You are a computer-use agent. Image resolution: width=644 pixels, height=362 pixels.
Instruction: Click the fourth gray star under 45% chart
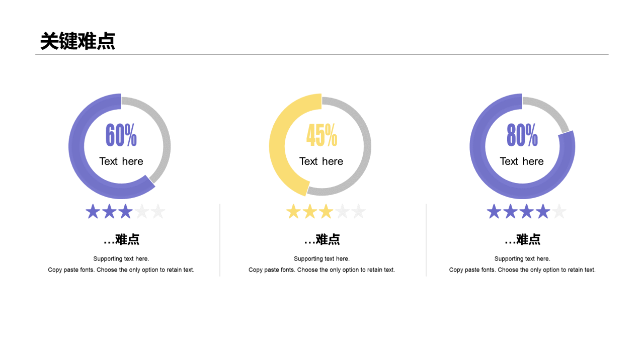pyautogui.click(x=342, y=212)
